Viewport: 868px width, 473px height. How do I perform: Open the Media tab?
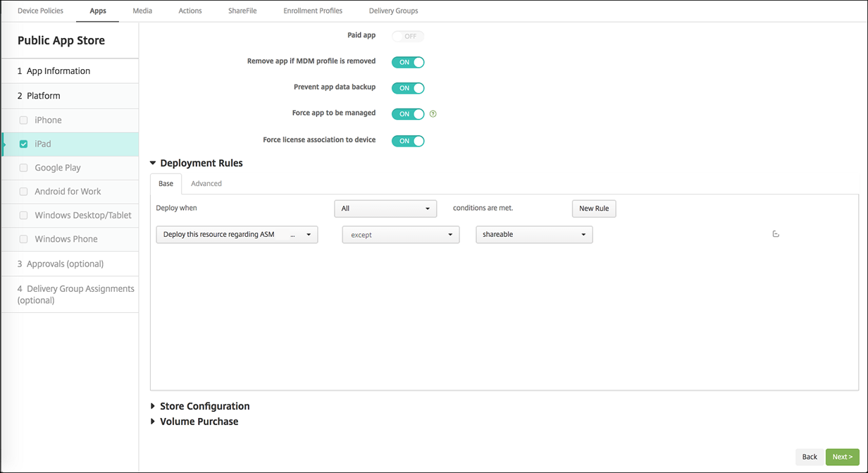click(x=142, y=11)
